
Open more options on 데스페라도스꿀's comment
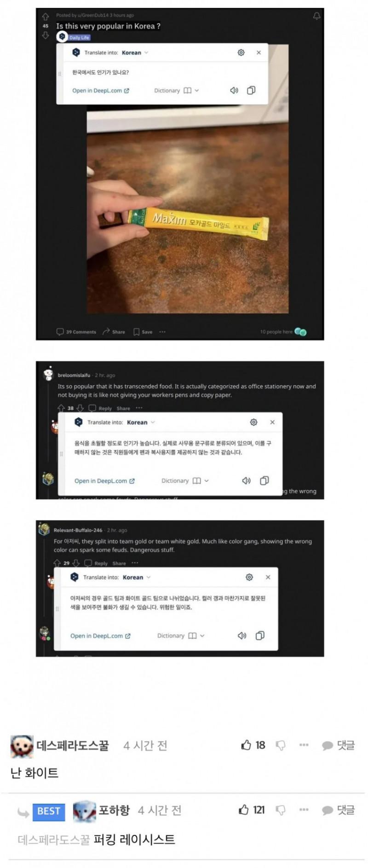point(304,745)
